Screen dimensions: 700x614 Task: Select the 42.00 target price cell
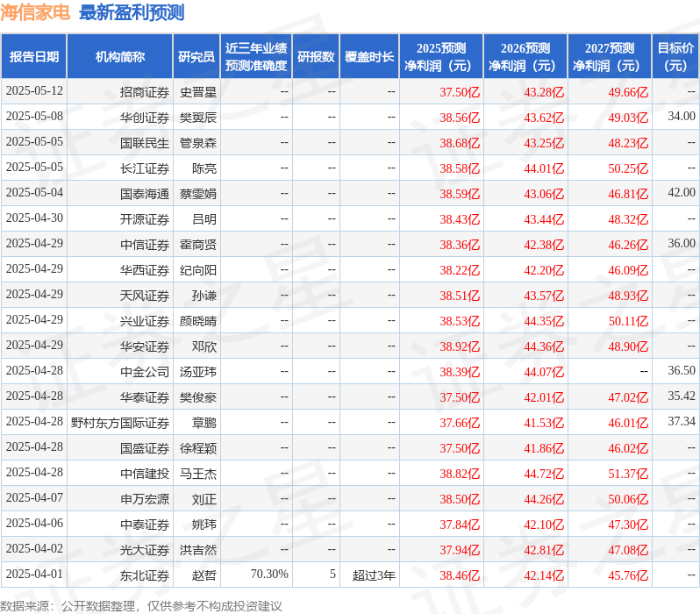[682, 193]
